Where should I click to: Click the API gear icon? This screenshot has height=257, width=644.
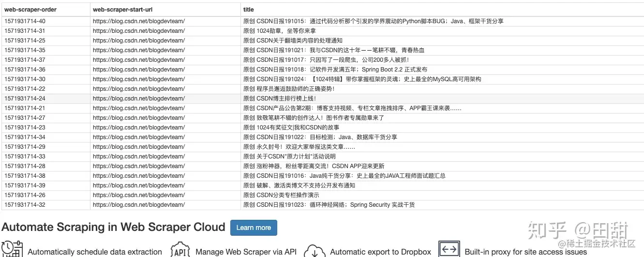(x=180, y=249)
